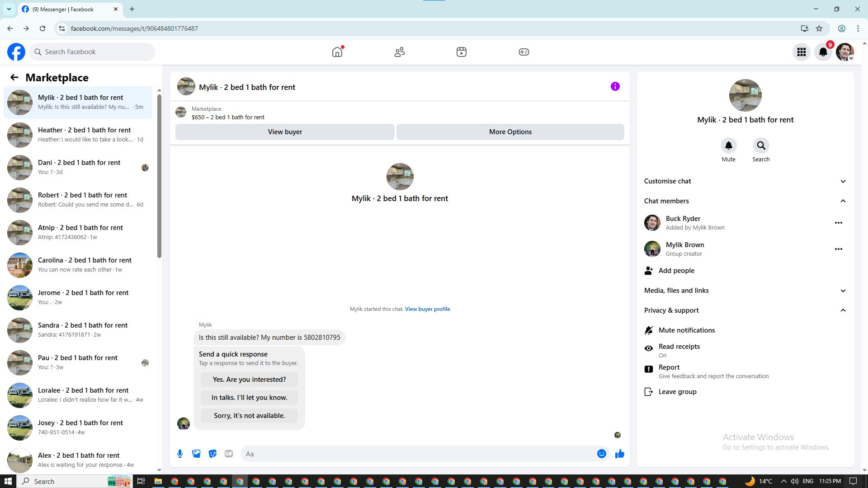Open options menu for Mylik Brown
The width and height of the screenshot is (868, 488).
coord(838,249)
